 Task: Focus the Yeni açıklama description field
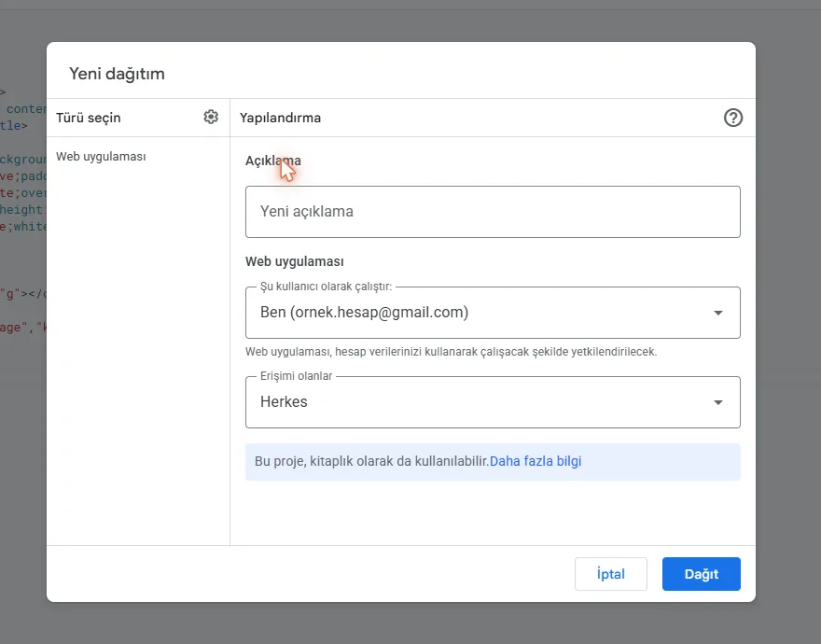coord(493,212)
